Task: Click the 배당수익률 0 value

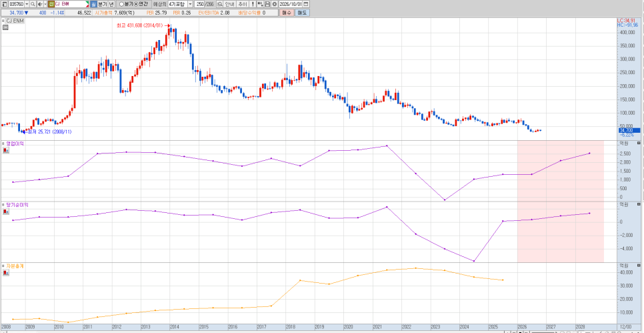Action: [x=264, y=13]
